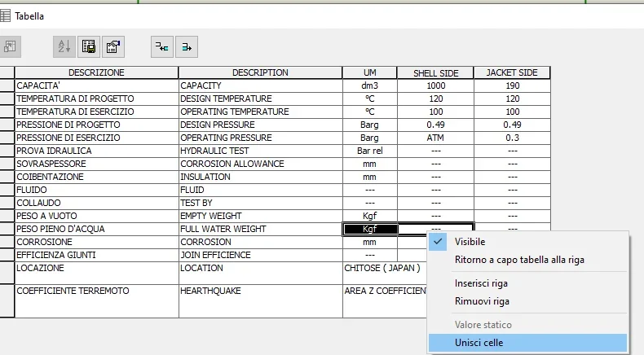The width and height of the screenshot is (644, 355).
Task: Select the highlighted Kgf cell of PESO PIENO D'ACQUA
Action: coord(370,230)
